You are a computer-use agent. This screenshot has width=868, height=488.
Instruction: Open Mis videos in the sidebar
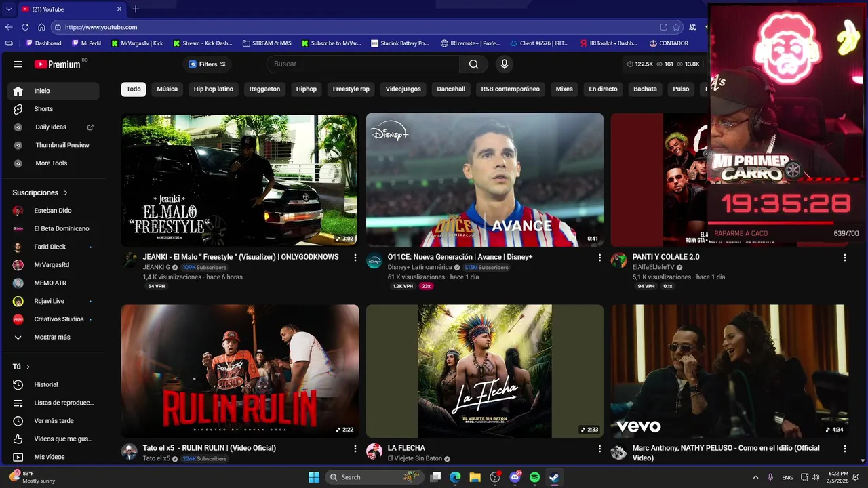click(53, 457)
